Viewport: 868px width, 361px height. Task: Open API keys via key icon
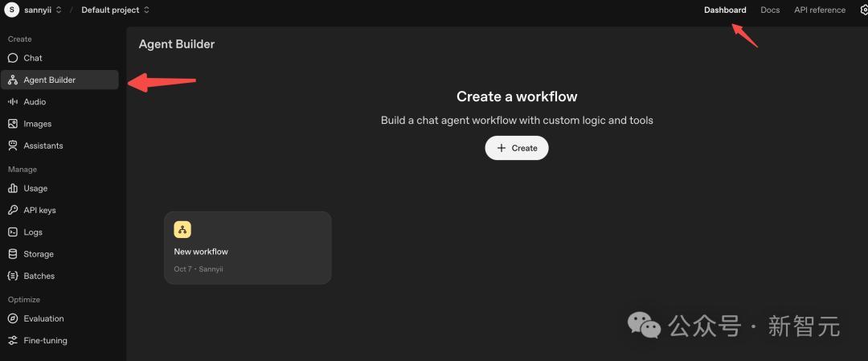click(13, 210)
